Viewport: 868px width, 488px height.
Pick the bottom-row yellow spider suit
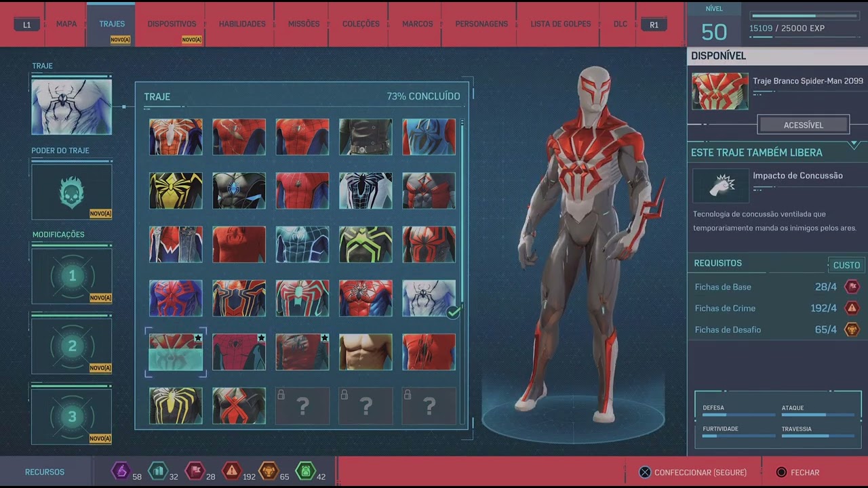(176, 405)
